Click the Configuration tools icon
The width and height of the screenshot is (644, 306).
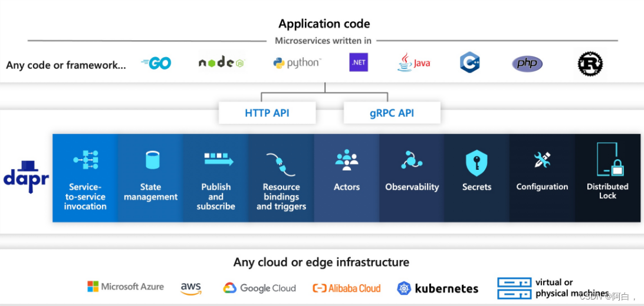point(542,160)
